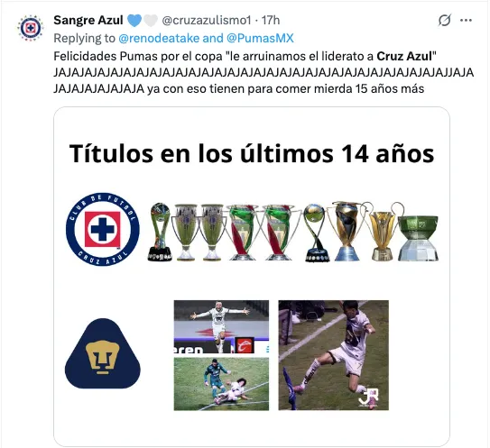The height and width of the screenshot is (448, 490).
Task: Open the @renodeatake mention link
Action: click(159, 38)
